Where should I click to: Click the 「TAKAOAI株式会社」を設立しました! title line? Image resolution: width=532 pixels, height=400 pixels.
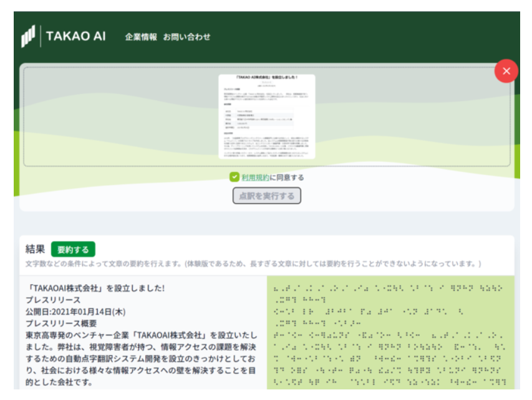tap(95, 288)
